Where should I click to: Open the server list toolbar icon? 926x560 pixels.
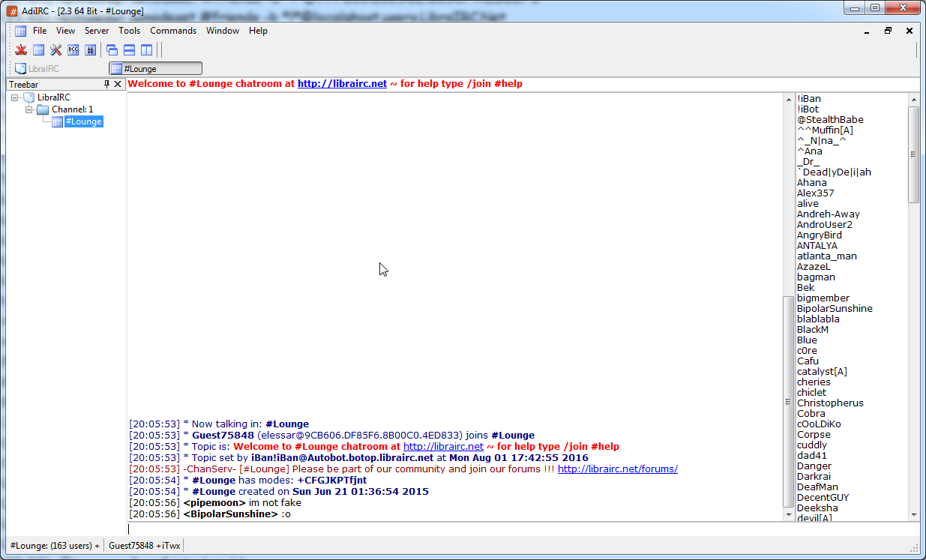38,50
